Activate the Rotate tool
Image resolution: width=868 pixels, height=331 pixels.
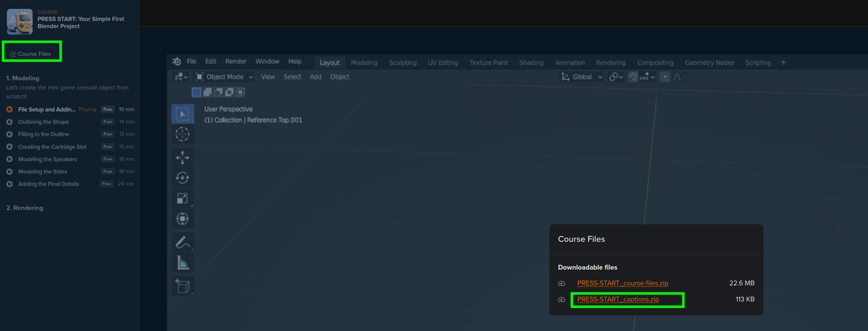[182, 178]
